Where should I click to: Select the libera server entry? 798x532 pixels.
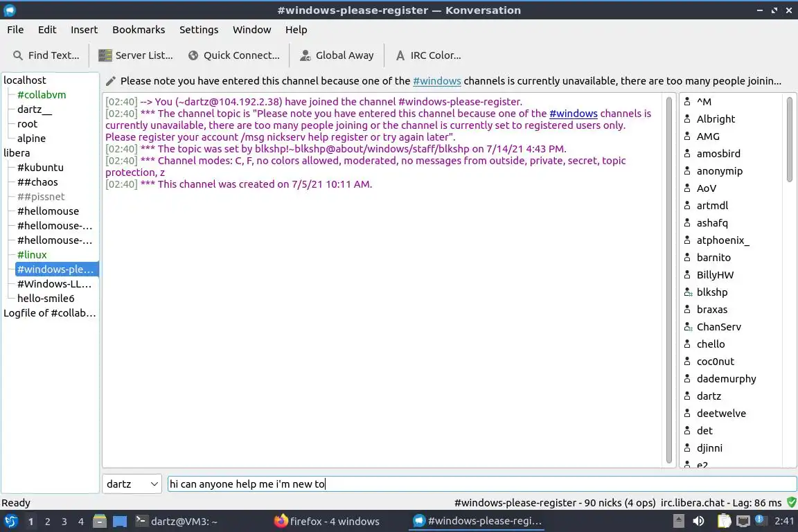pos(17,152)
